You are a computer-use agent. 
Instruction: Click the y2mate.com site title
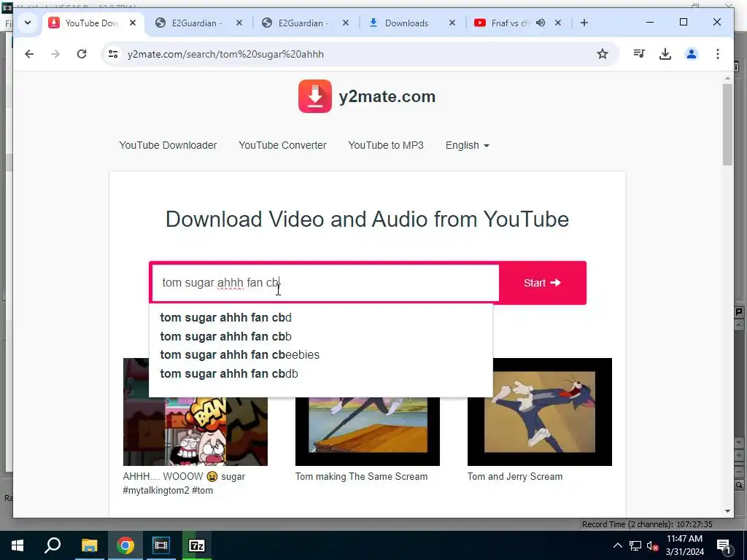tap(387, 96)
